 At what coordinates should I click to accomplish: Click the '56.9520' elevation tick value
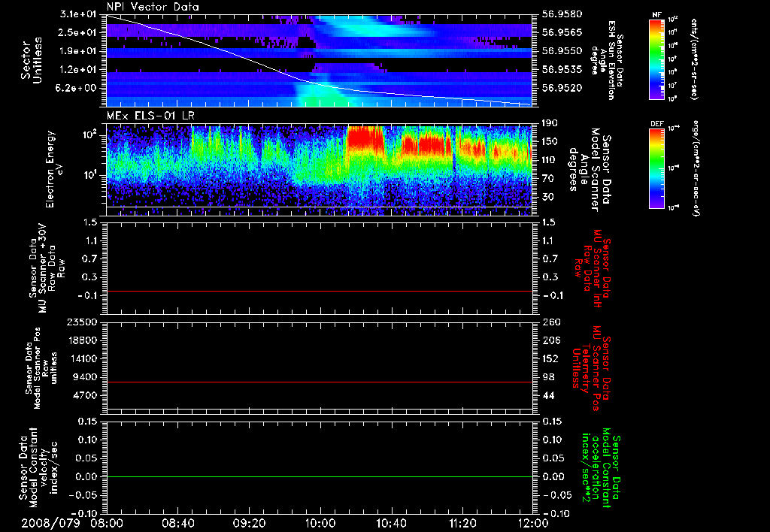[562, 89]
